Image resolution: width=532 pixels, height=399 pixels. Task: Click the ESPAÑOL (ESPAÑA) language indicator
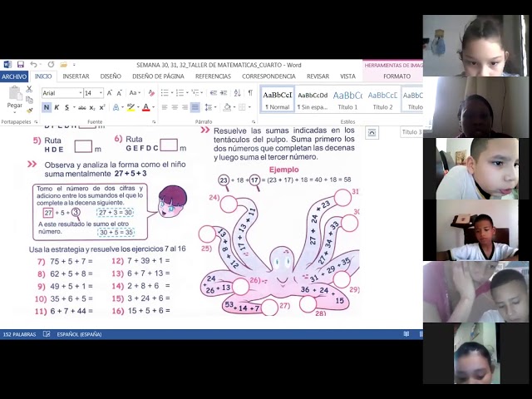click(79, 334)
